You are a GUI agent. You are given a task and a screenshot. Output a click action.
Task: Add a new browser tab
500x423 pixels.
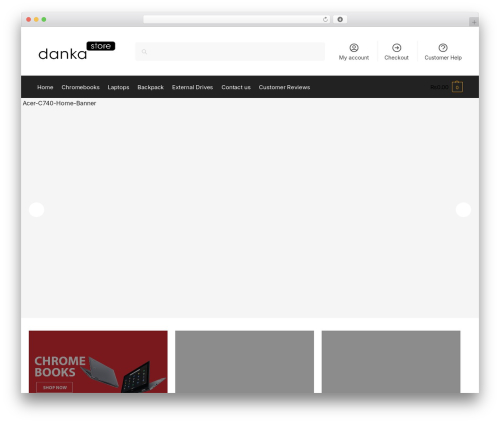[x=474, y=22]
